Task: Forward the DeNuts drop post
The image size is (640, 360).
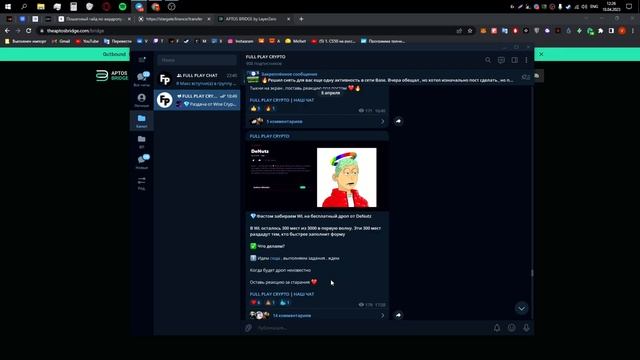Action: [x=398, y=315]
